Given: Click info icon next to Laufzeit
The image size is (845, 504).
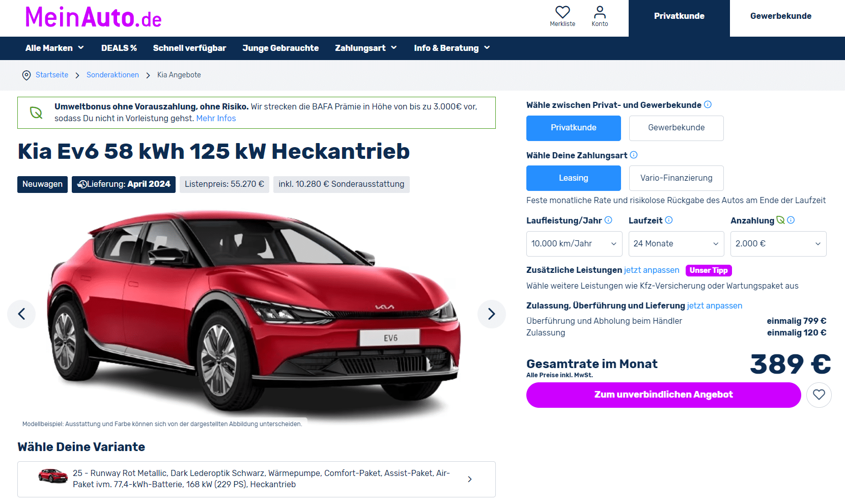Looking at the screenshot, I should pos(669,220).
